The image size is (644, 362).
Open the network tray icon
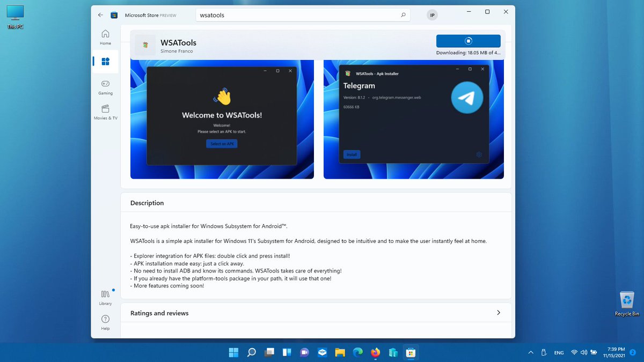pyautogui.click(x=574, y=352)
